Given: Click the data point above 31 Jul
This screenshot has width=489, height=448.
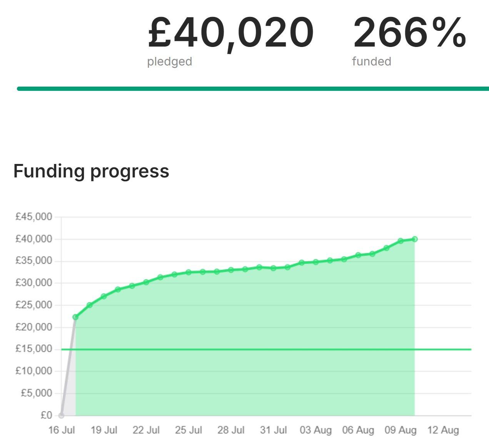Looking at the screenshot, I should (x=273, y=268).
